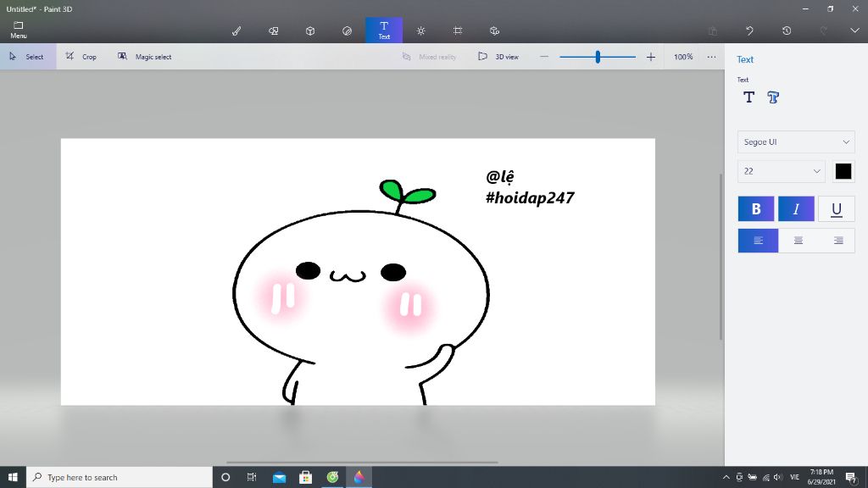Click the Paste icon

pos(713,31)
